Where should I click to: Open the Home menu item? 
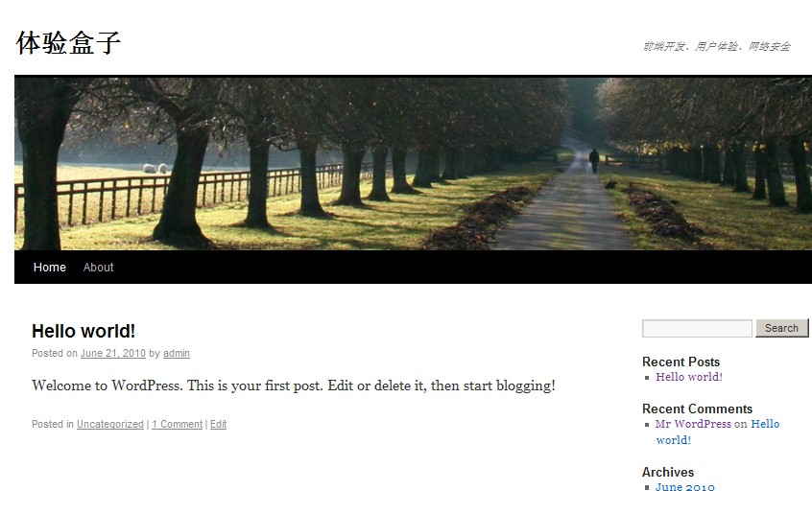click(x=50, y=268)
